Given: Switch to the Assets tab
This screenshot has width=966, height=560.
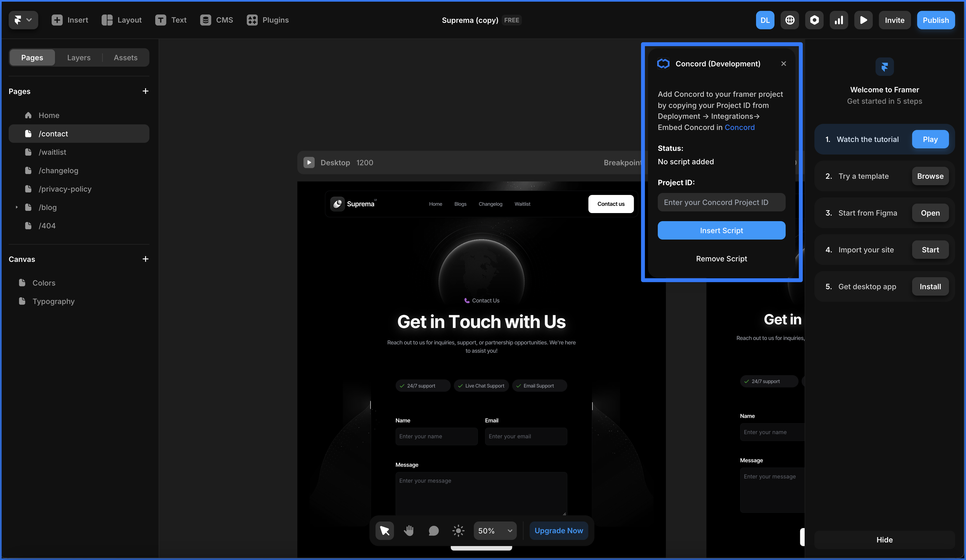Looking at the screenshot, I should point(125,57).
